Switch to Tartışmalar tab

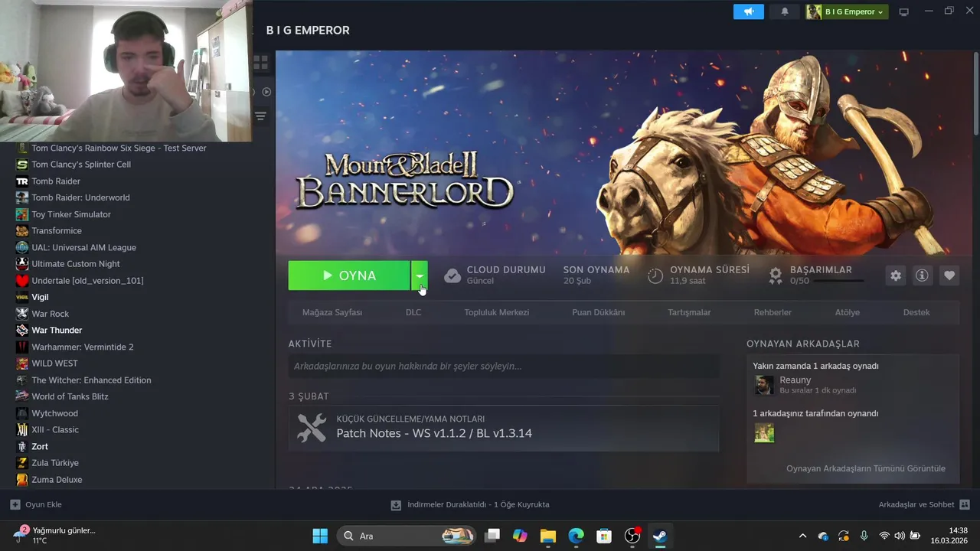(689, 312)
